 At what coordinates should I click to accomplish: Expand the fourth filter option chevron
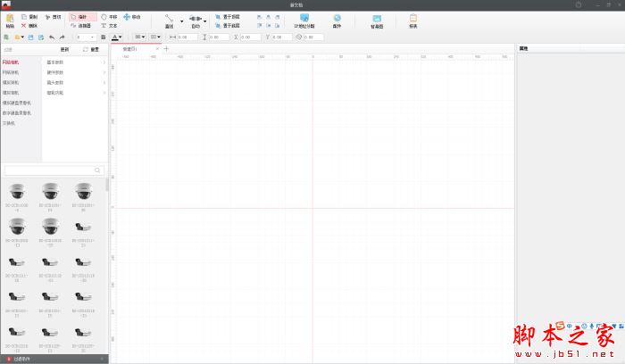coord(104,93)
